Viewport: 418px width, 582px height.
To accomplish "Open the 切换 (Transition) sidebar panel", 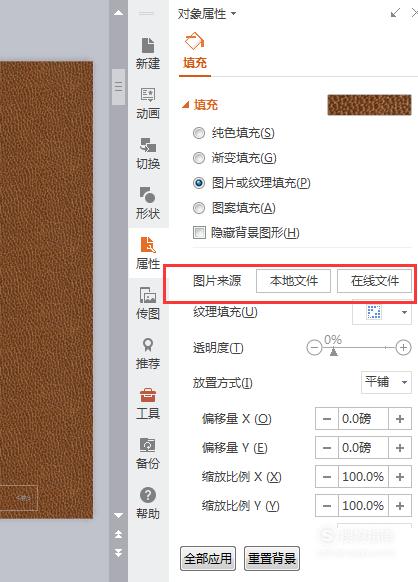I will 148,154.
